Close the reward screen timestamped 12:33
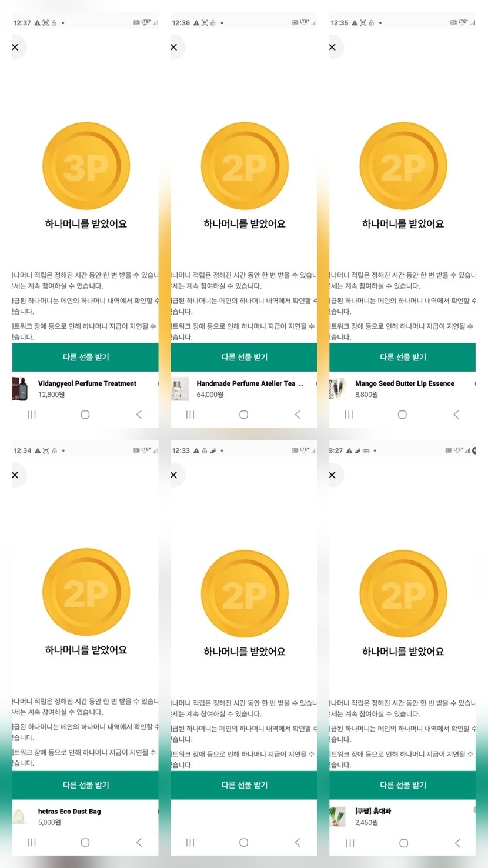The height and width of the screenshot is (868, 488). 174,475
